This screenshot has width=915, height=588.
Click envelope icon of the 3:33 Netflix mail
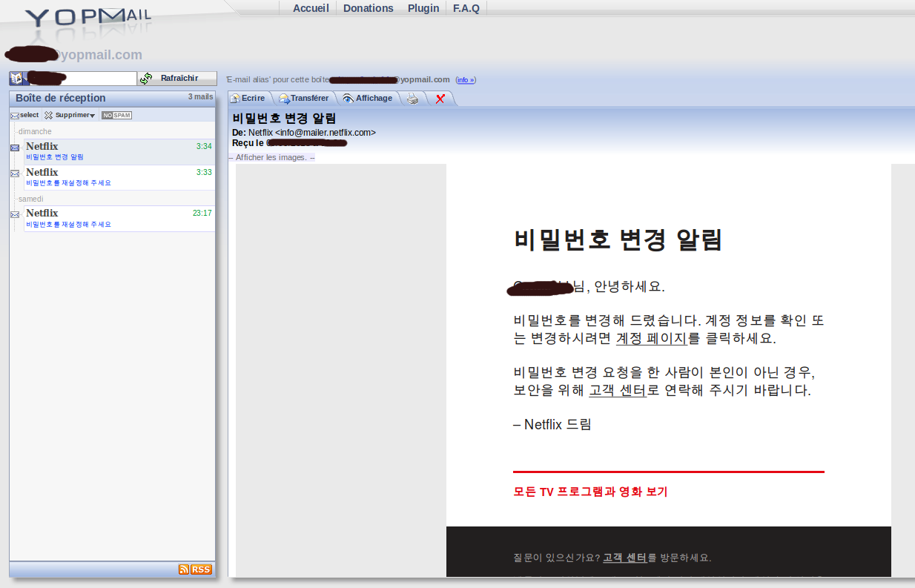[x=15, y=174]
